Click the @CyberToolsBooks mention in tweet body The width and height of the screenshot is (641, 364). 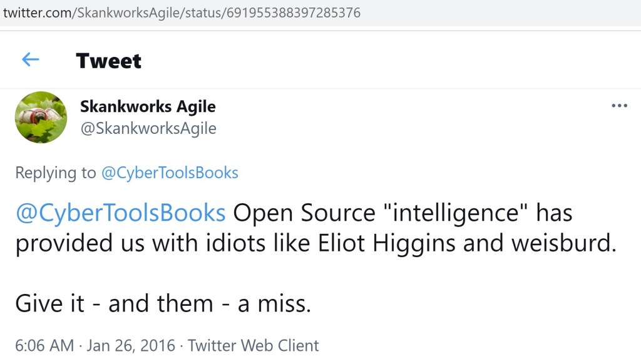pos(120,213)
